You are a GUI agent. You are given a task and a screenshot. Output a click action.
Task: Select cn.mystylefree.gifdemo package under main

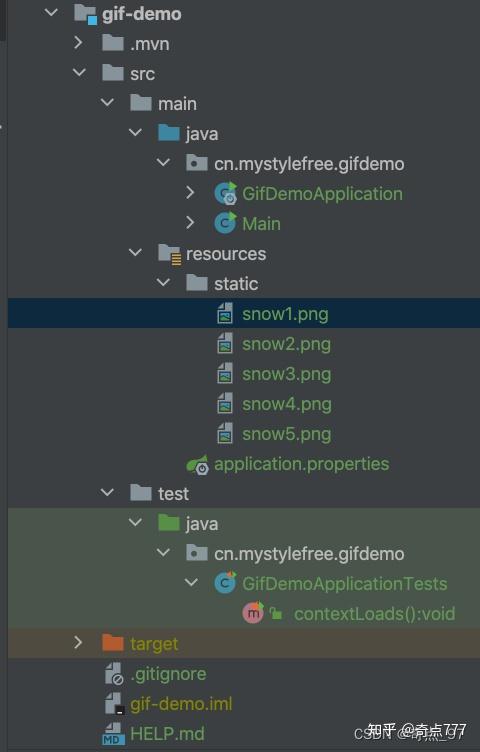tap(309, 164)
